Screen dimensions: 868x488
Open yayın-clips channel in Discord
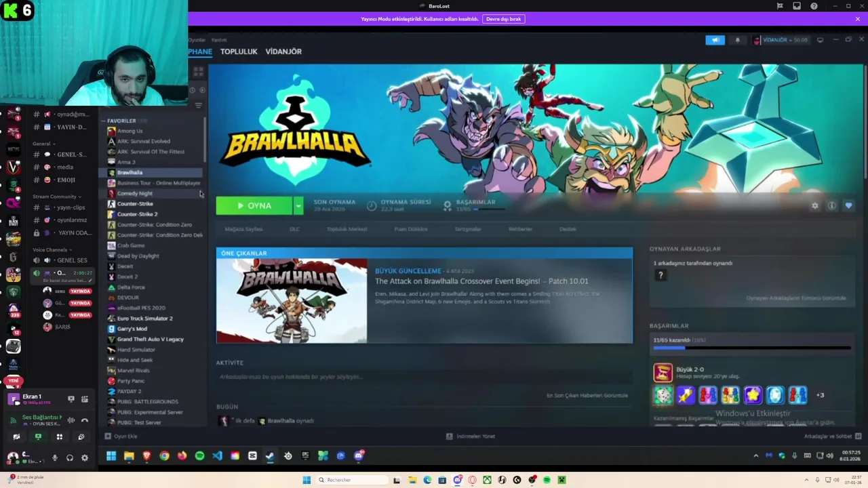pyautogui.click(x=63, y=207)
